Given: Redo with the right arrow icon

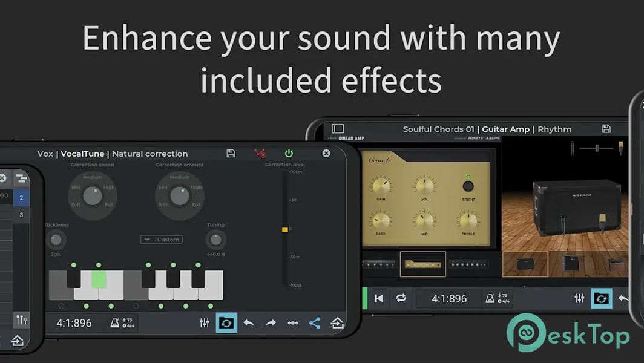Looking at the screenshot, I should tap(271, 323).
